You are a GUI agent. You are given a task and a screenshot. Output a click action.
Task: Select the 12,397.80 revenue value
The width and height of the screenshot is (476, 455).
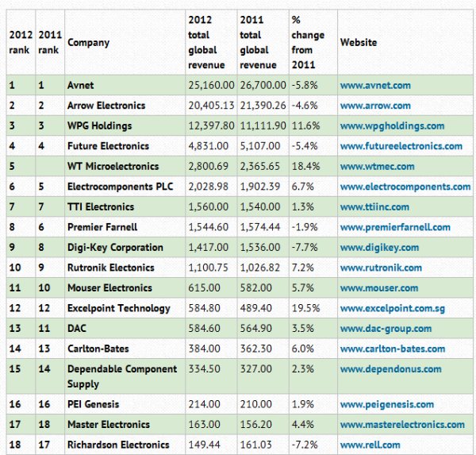pyautogui.click(x=211, y=126)
